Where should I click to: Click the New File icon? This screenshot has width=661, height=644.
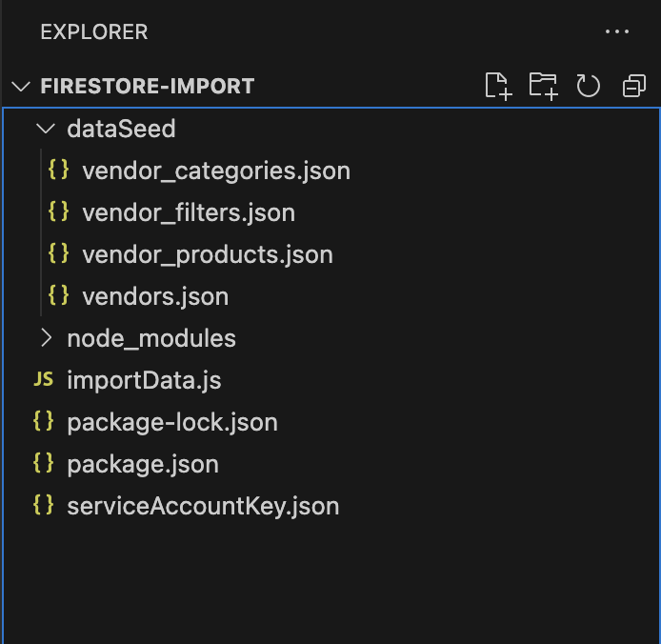498,86
